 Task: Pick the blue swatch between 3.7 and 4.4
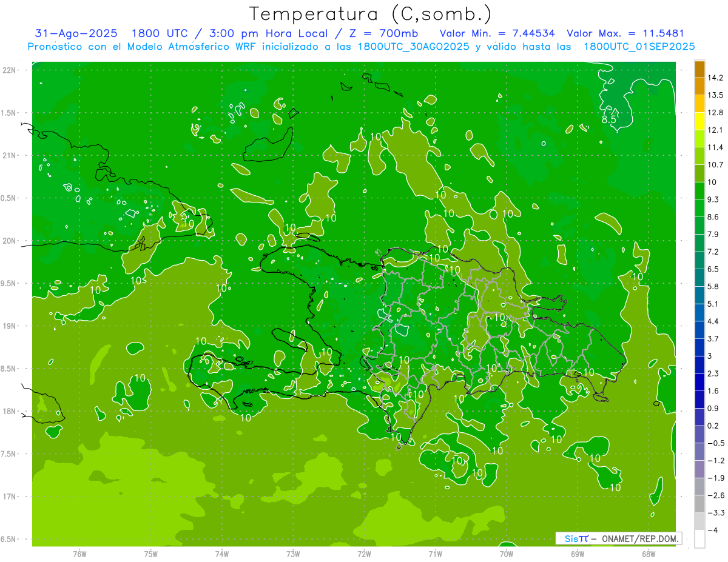[699, 329]
